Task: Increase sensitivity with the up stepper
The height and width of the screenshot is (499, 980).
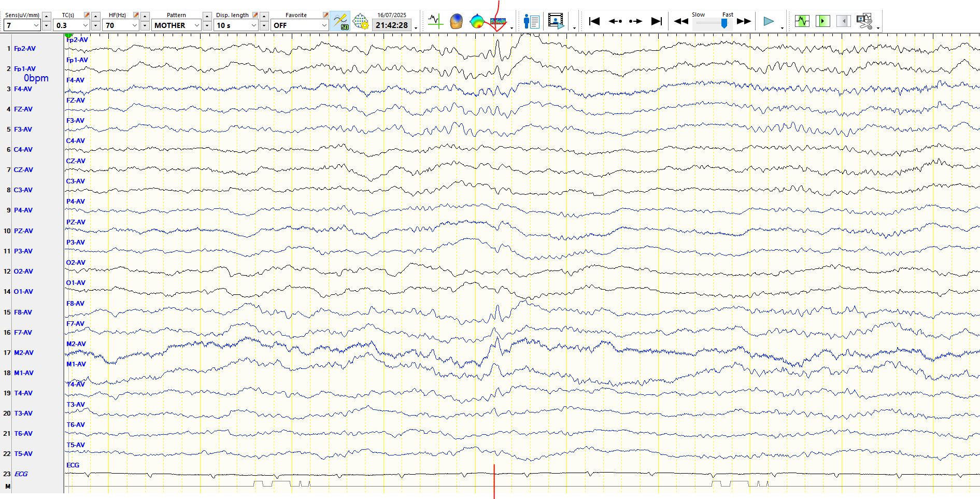Action: [47, 16]
